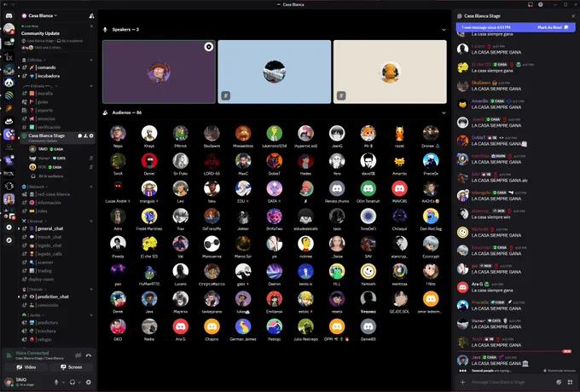Open settings gear on Casa Blanca Stage channel
This screenshot has width=580, height=392.
(91, 136)
